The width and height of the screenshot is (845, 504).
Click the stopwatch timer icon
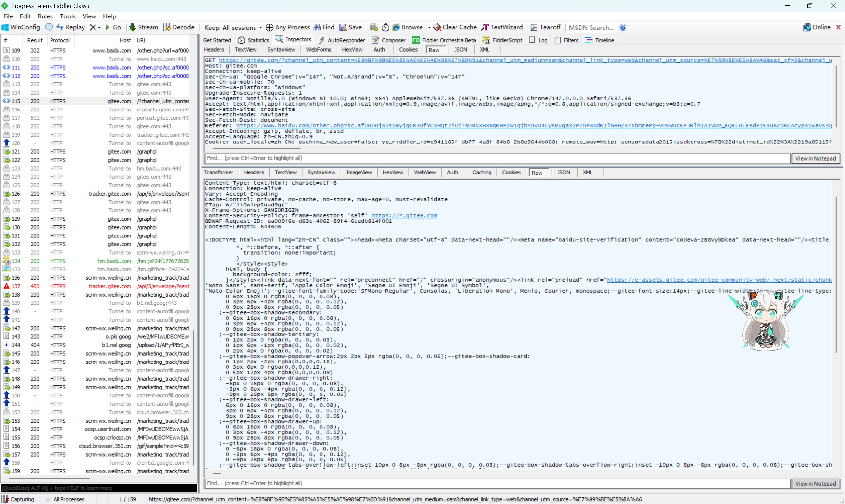[385, 27]
